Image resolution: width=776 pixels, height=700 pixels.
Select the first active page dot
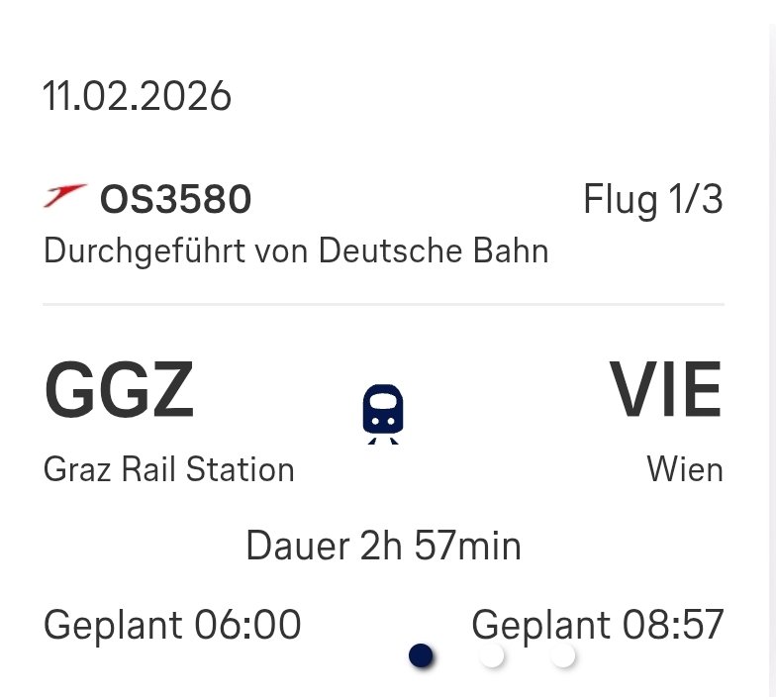point(422,655)
